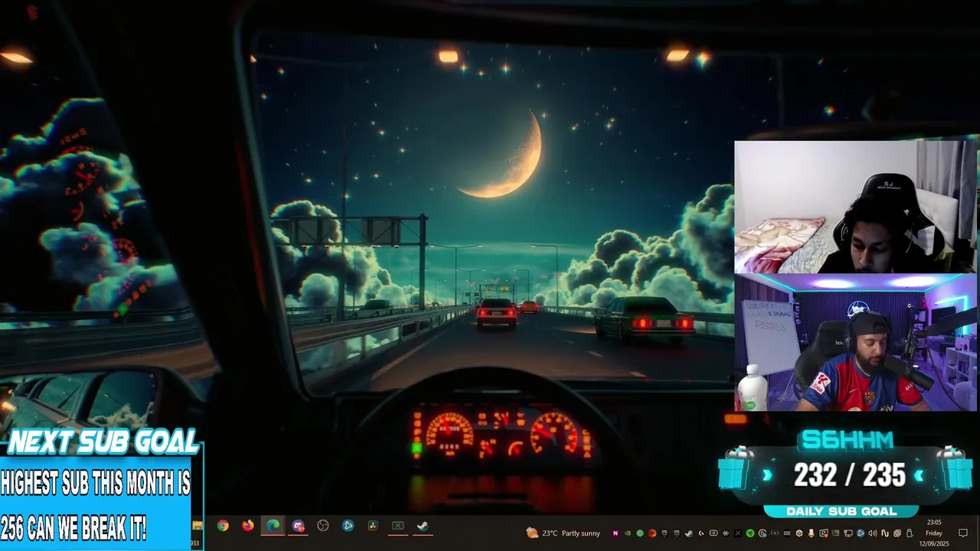Switch to Steam in the taskbar
Image resolution: width=980 pixels, height=551 pixels.
click(x=423, y=526)
